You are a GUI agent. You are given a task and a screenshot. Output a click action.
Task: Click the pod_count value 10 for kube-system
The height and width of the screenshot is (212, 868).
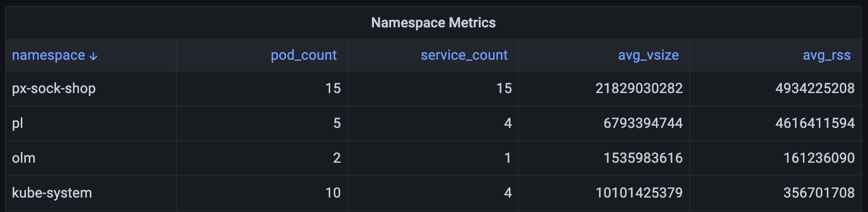coord(333,193)
